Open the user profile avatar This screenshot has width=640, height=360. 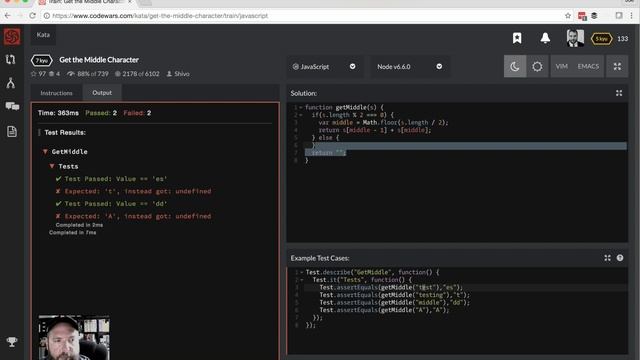coord(575,38)
